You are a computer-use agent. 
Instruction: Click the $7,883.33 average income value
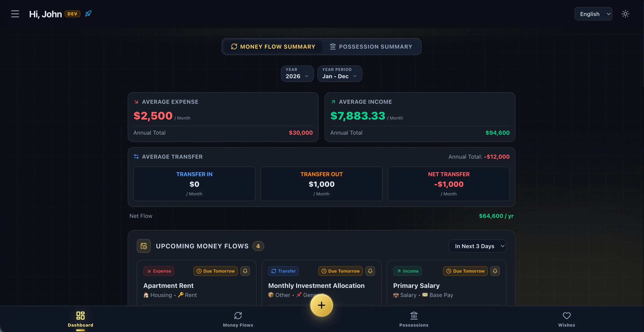(358, 116)
